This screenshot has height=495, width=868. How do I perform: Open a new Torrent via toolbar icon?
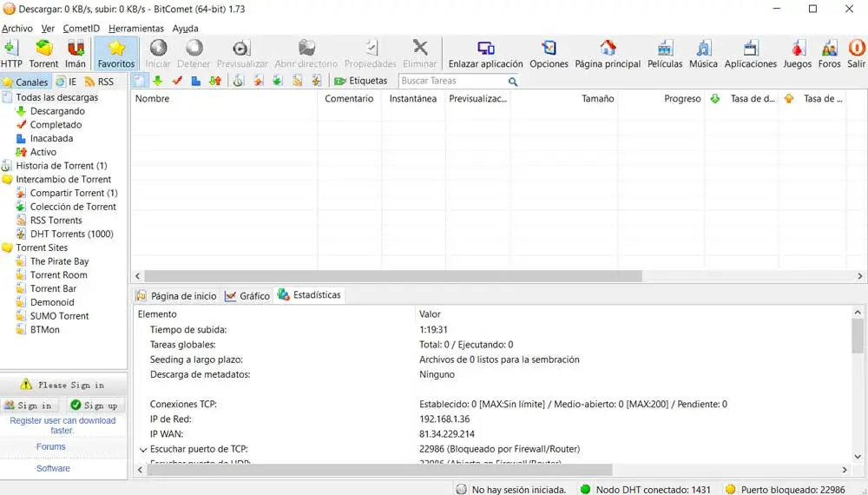[x=43, y=54]
